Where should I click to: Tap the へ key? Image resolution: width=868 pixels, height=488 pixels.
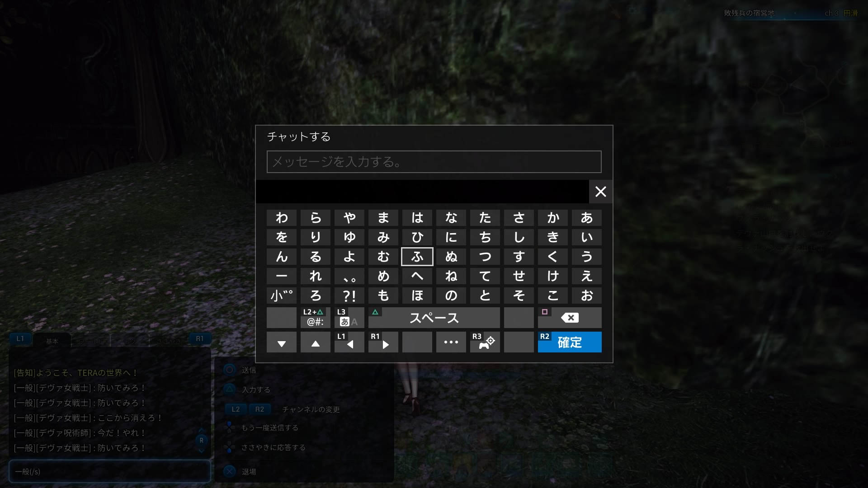click(417, 276)
